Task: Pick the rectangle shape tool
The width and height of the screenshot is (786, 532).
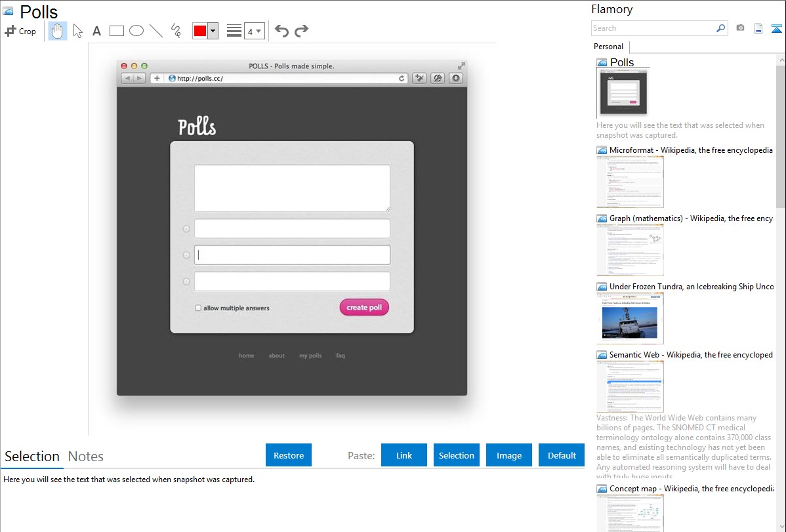Action: (x=117, y=31)
